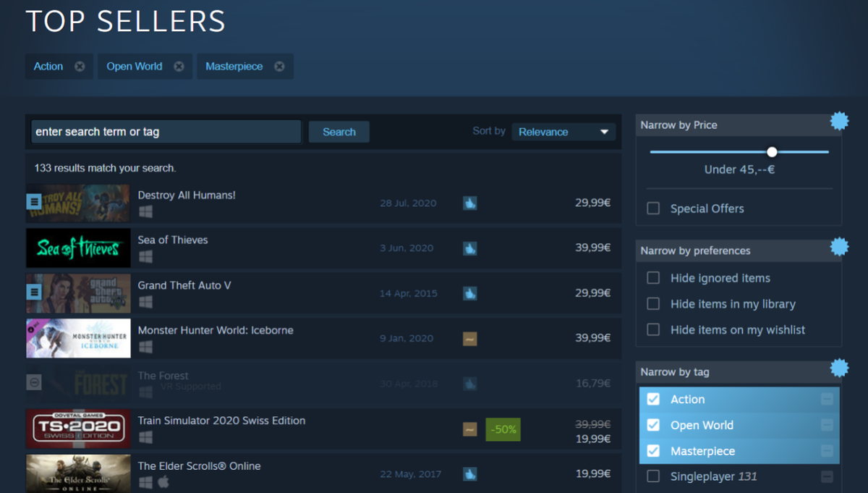Viewport: 868px width, 493px height.
Task: Click the gear icon beside Narrow by preferences
Action: coord(839,247)
